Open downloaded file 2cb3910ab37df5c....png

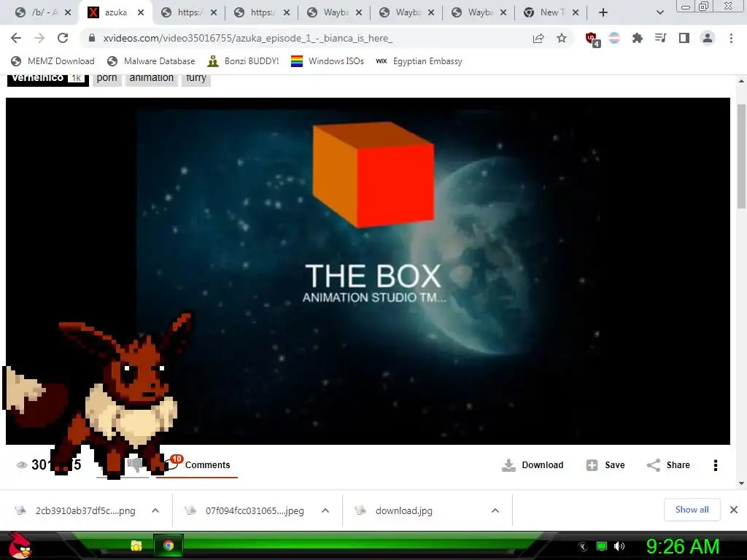(85, 510)
